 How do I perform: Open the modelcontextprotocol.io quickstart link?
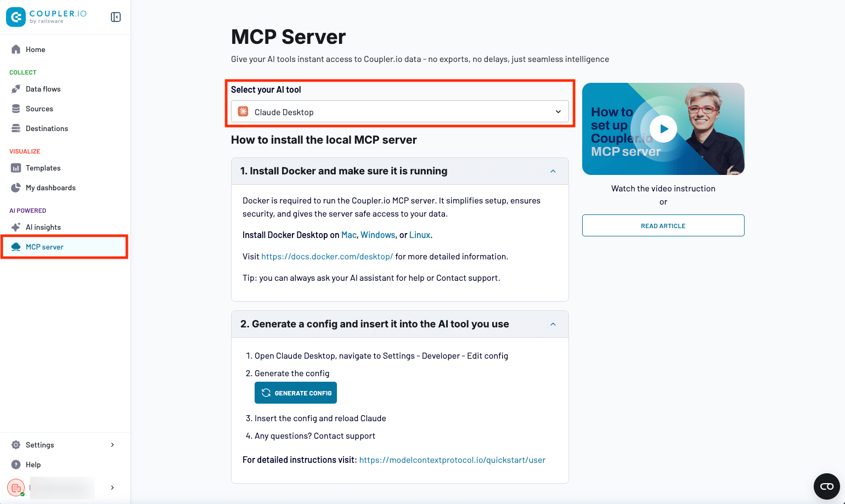pos(452,460)
